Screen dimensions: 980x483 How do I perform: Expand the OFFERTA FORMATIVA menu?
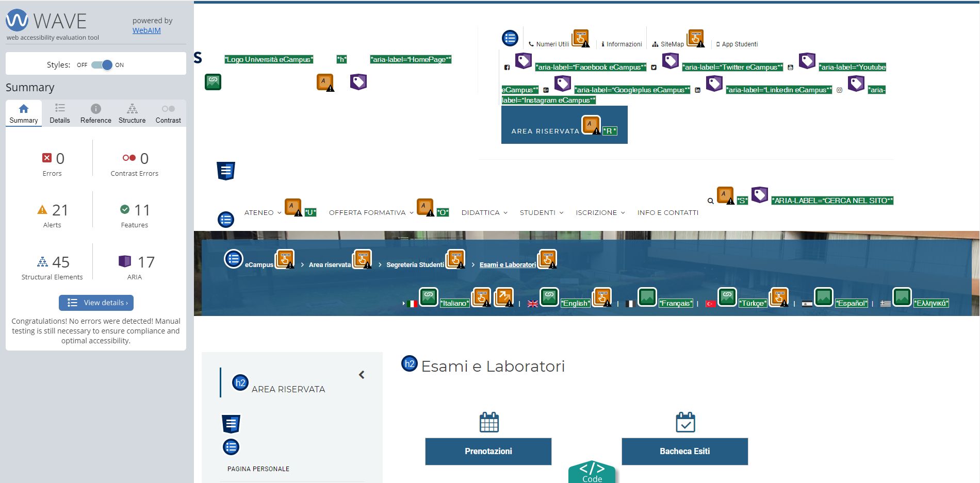click(x=371, y=212)
